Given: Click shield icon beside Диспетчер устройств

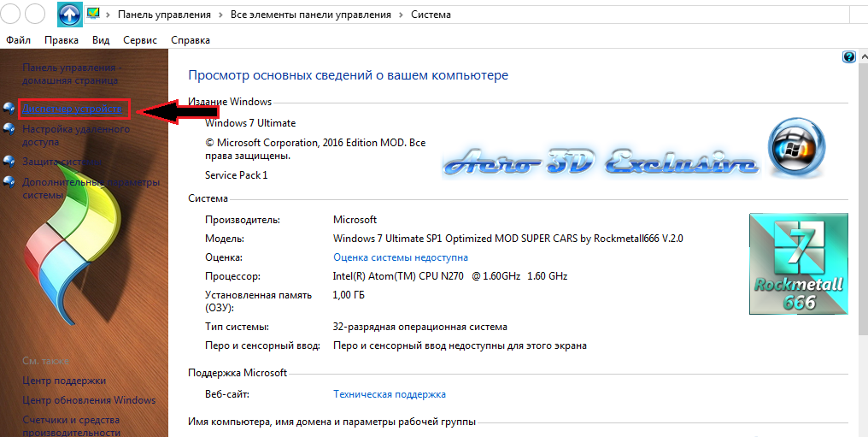Looking at the screenshot, I should click(9, 108).
